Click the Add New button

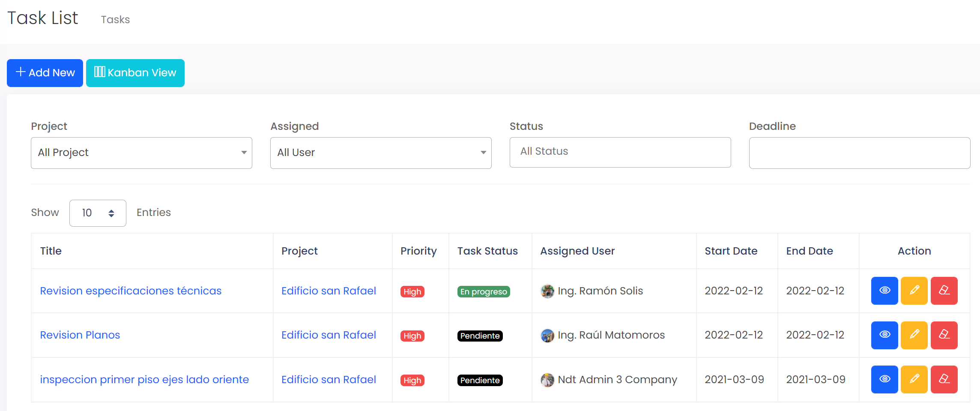45,73
